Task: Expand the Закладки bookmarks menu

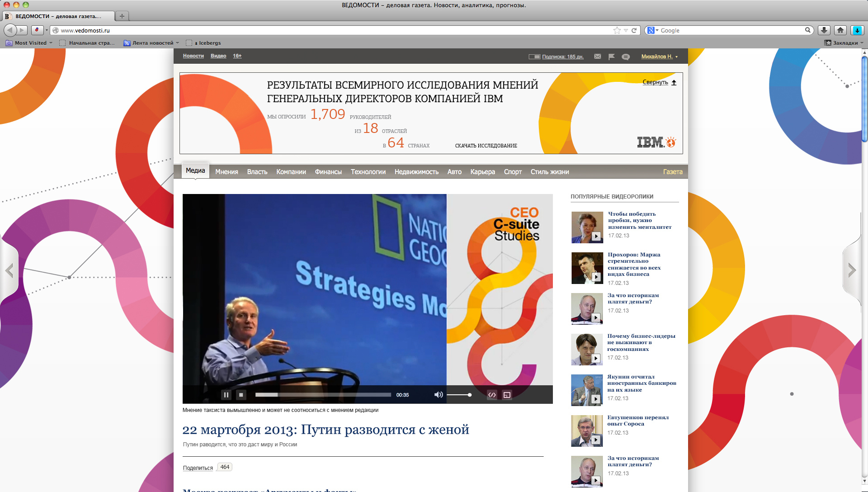Action: click(844, 43)
